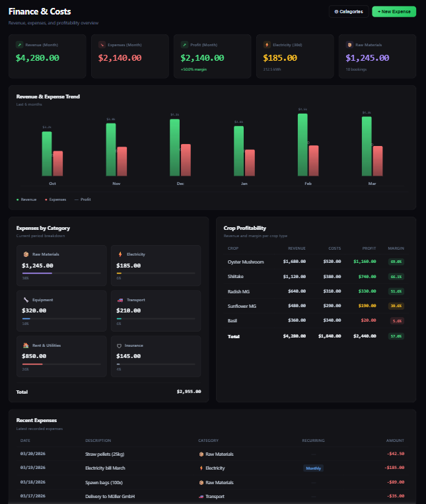Toggle Revenue series in chart legend
The image size is (426, 504).
pos(26,199)
